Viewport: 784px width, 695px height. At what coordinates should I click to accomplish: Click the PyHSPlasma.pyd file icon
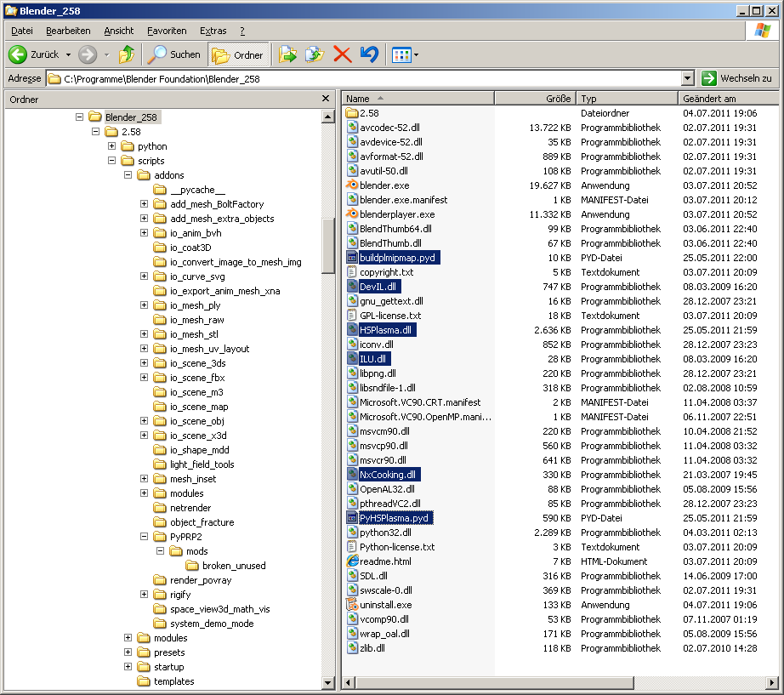[352, 518]
